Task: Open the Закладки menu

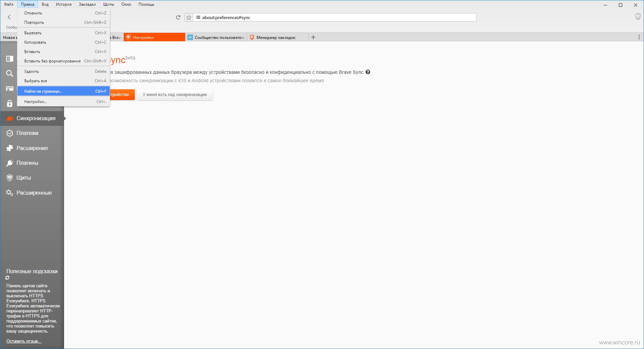Action: (87, 4)
